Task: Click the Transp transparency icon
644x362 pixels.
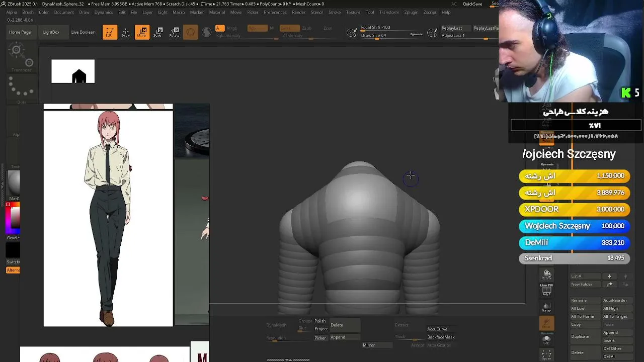Action: click(x=547, y=308)
